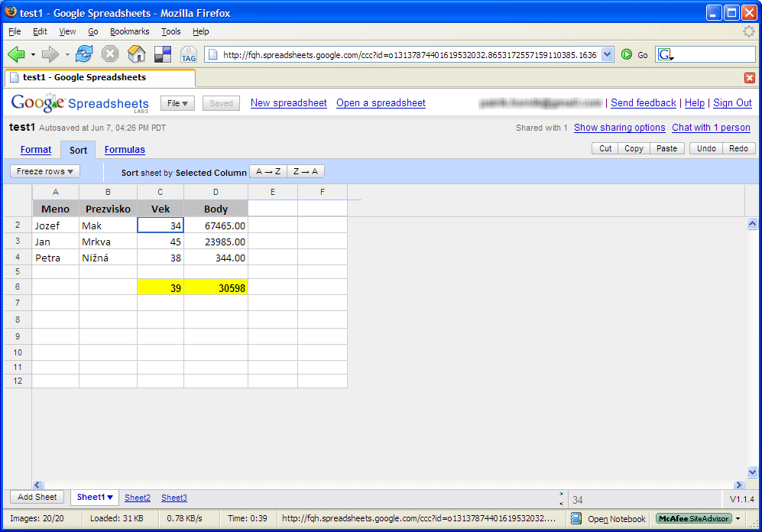Viewport: 762px width, 532px height.
Task: Open the Freeze rows dropdown
Action: click(x=44, y=171)
